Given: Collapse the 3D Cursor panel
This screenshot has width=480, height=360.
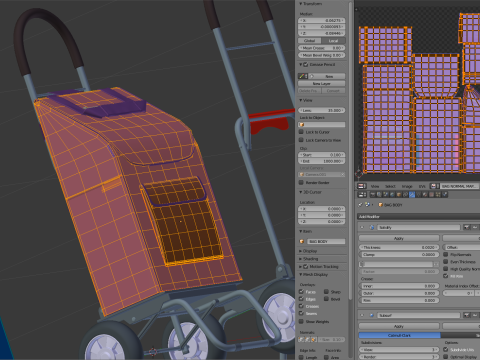Looking at the screenshot, I should pos(301,192).
